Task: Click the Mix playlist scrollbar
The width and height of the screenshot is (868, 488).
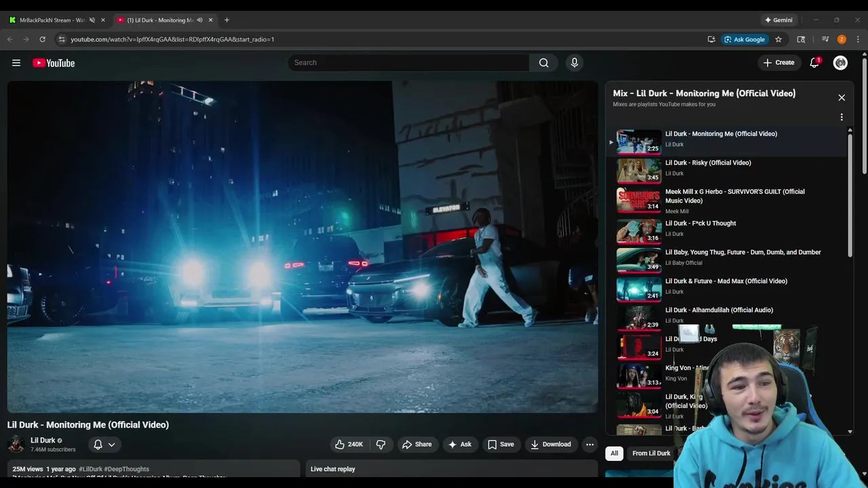Action: (850, 195)
